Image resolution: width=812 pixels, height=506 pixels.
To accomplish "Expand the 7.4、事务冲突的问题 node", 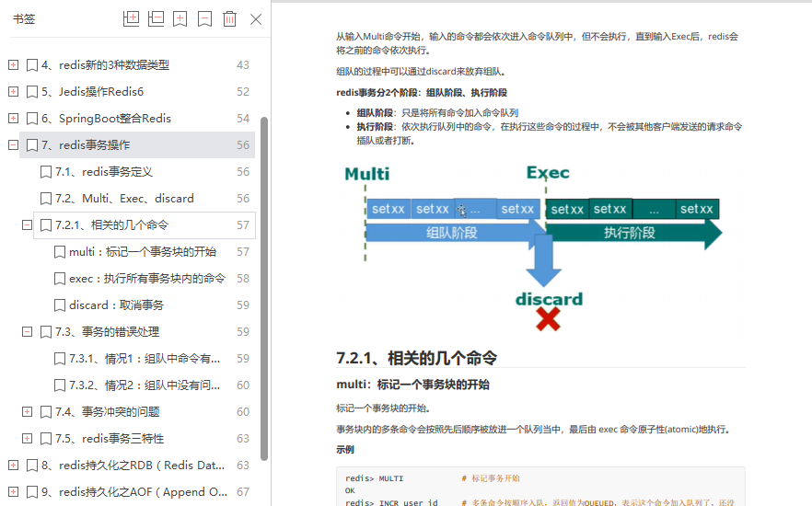I will 27,412.
